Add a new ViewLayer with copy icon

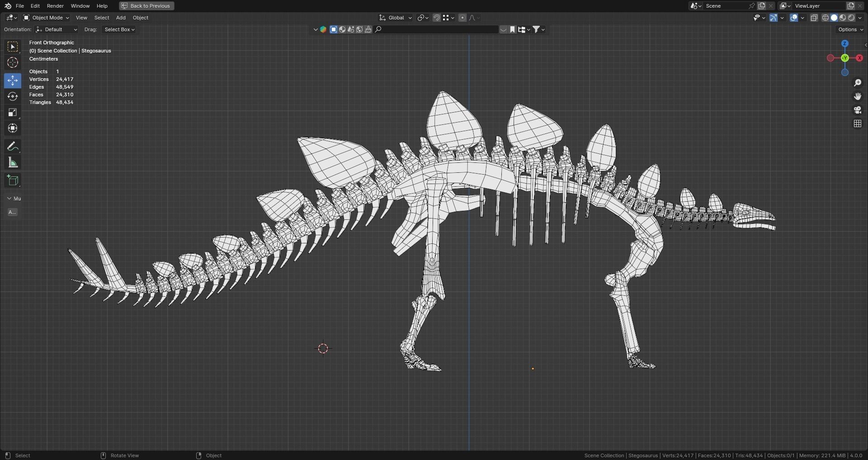(850, 6)
